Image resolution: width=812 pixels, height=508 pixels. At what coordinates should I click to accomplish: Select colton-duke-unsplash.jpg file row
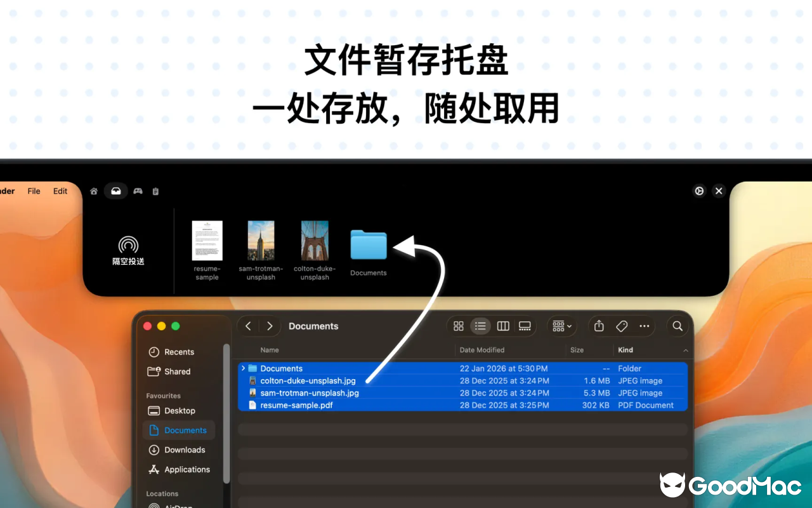point(463,380)
